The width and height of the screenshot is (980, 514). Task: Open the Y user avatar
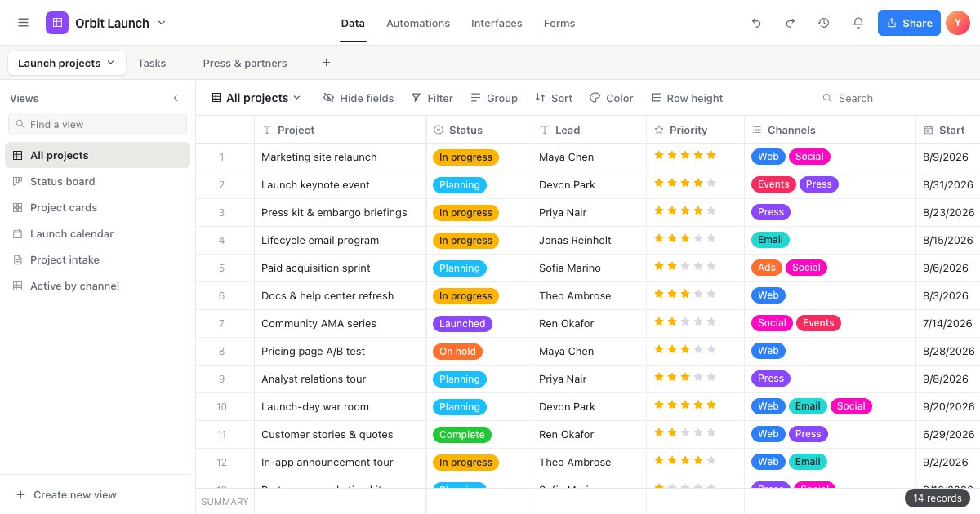click(957, 23)
